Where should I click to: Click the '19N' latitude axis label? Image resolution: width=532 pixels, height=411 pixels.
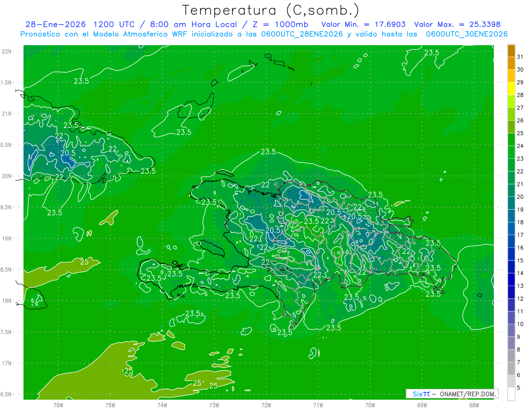pos(7,239)
